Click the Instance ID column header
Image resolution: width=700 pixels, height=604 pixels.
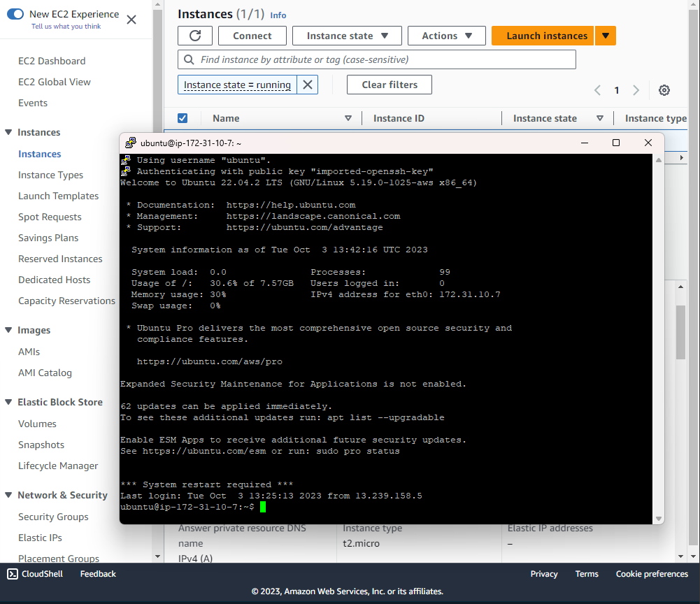(x=399, y=118)
